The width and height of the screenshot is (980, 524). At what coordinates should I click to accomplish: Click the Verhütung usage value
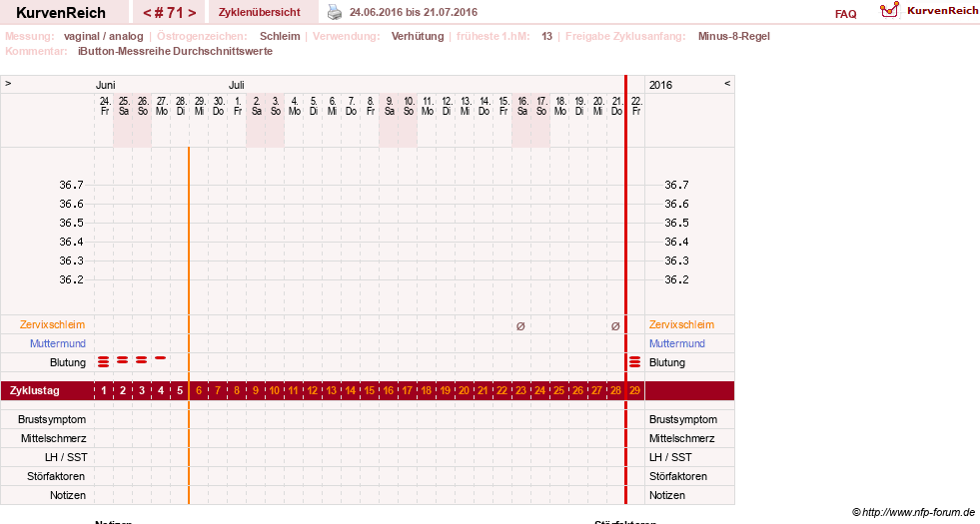pyautogui.click(x=418, y=36)
